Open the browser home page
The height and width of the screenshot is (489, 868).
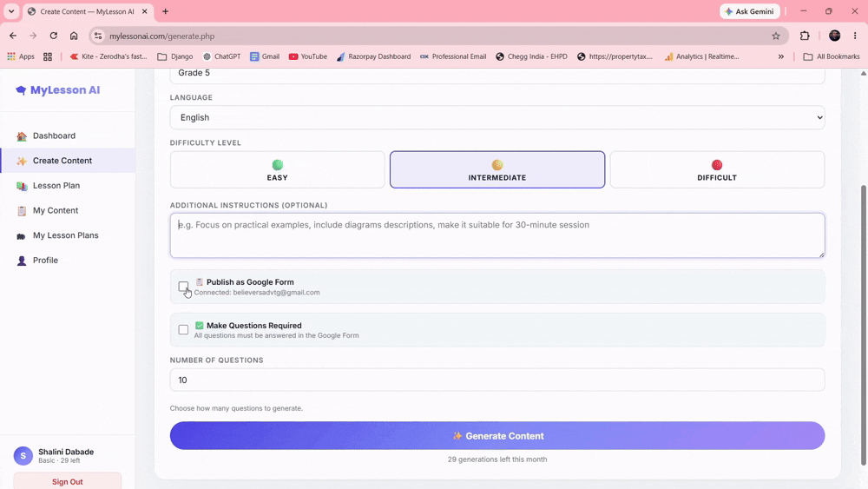point(74,36)
